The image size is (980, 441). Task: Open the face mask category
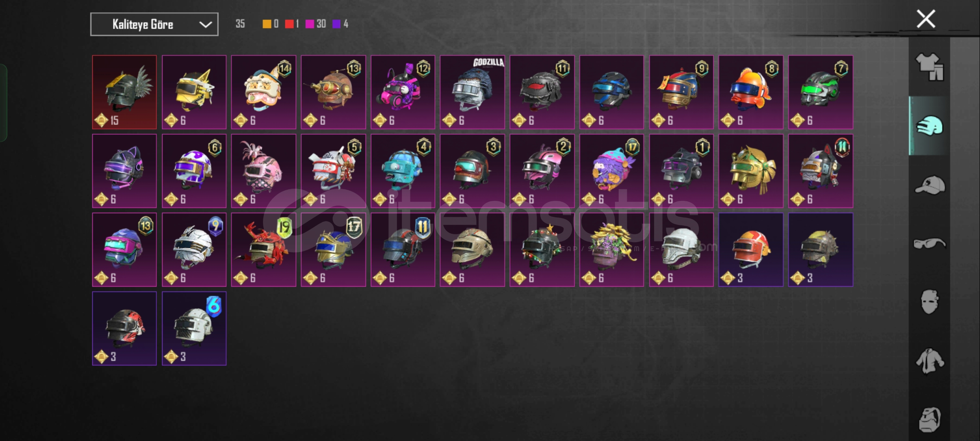(x=929, y=302)
